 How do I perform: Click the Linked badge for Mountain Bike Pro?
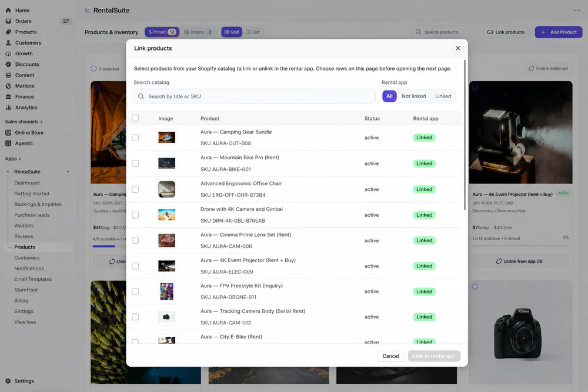click(424, 163)
